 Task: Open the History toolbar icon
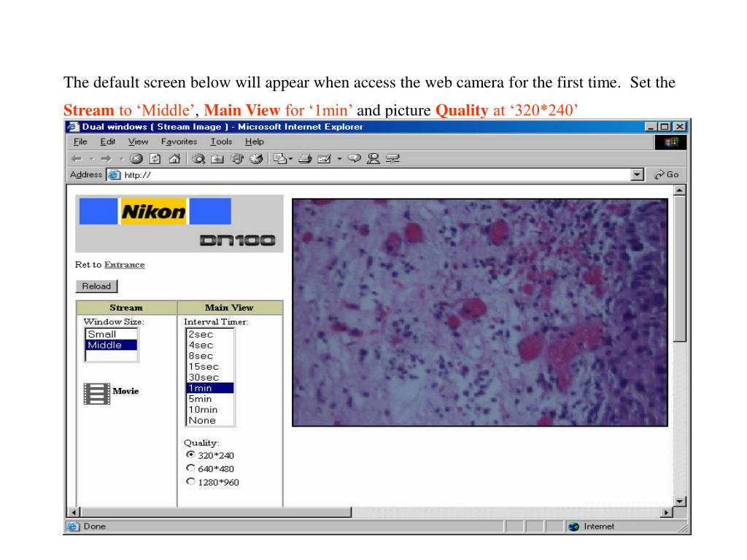[256, 158]
